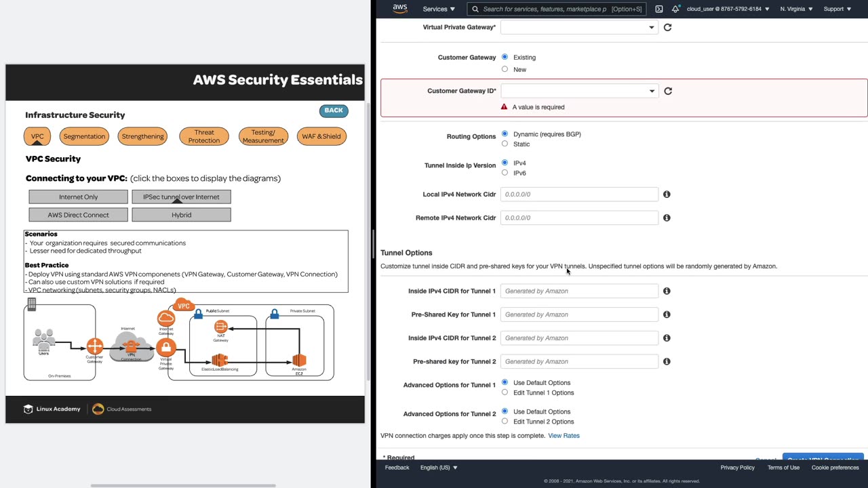Select the WAF & Shield topic pill
The height and width of the screenshot is (488, 868).
(321, 136)
